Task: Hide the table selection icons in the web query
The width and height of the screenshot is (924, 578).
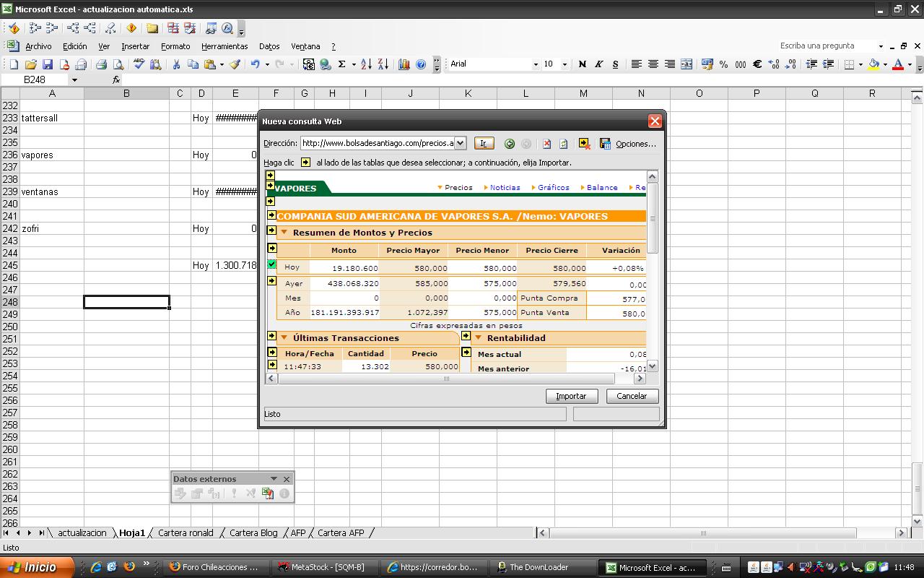Action: tap(585, 144)
